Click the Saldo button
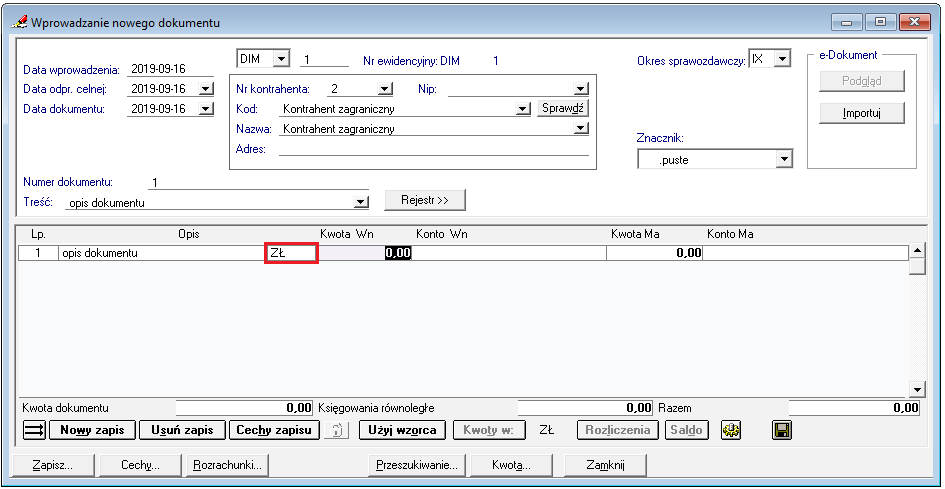 [687, 431]
